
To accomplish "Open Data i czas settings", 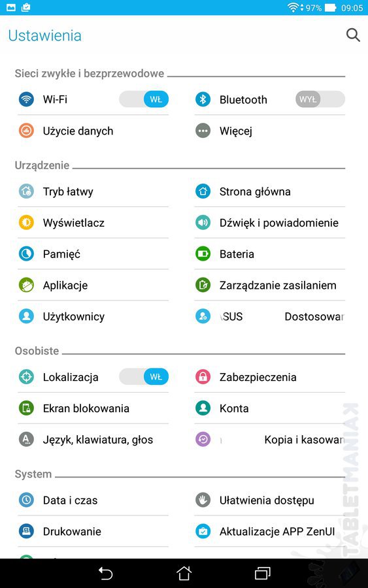I will [x=93, y=500].
